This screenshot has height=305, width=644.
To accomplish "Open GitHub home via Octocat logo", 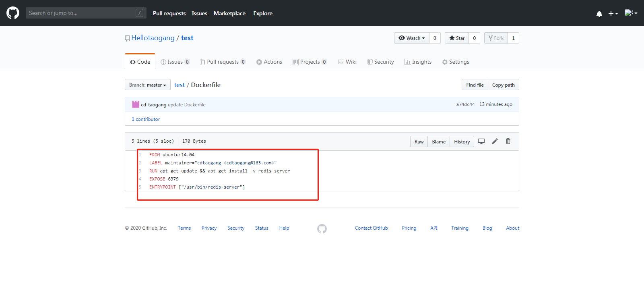I will (13, 13).
